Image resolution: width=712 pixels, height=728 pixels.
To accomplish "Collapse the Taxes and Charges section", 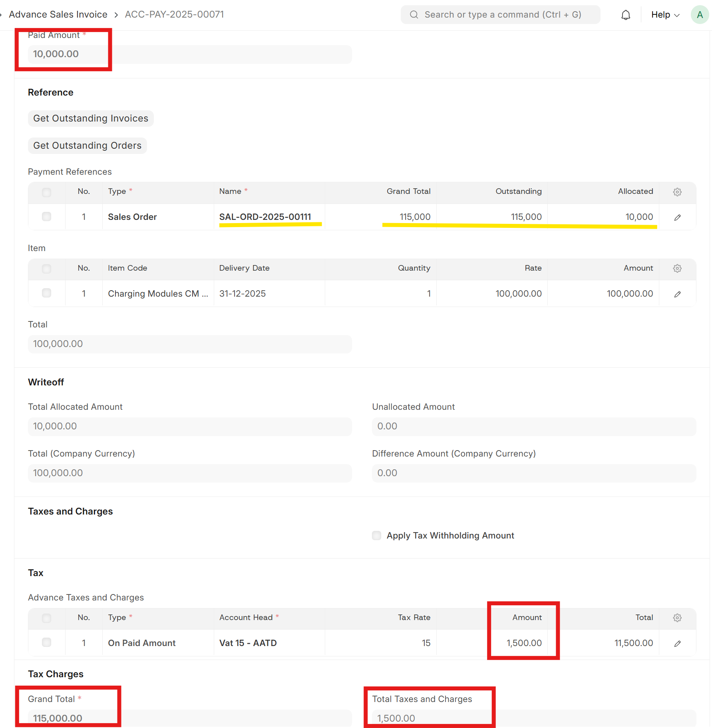I will pyautogui.click(x=70, y=511).
